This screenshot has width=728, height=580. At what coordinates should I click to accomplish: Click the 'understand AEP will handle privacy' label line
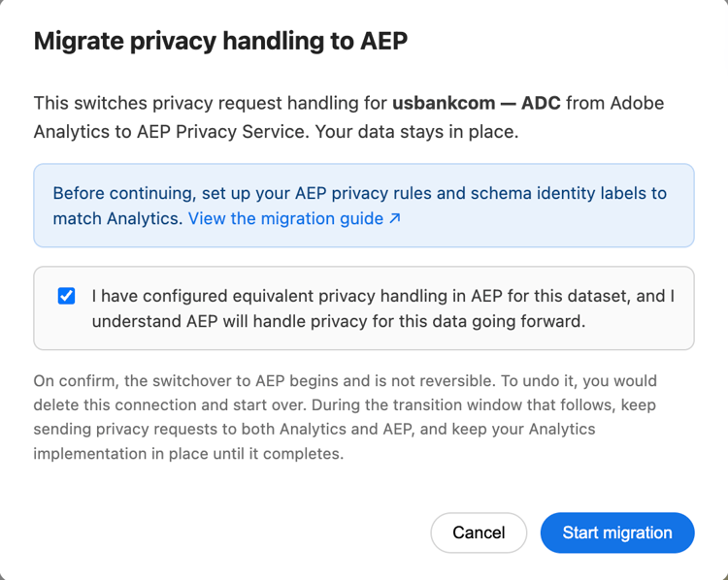(x=339, y=321)
